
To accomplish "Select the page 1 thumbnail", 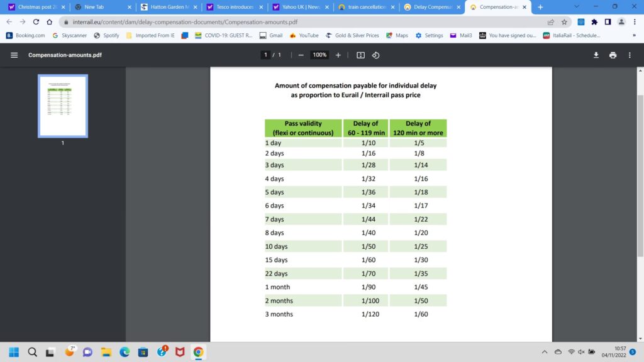I will point(62,105).
